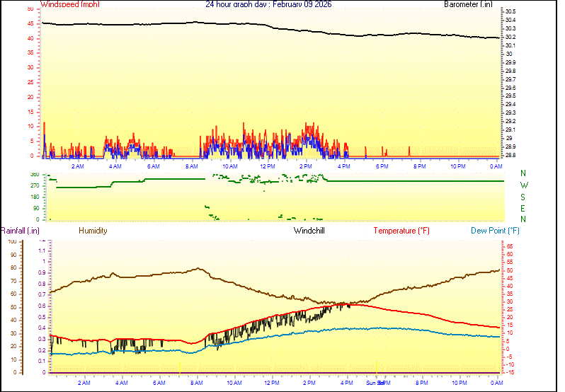
Task: Click the 360 value on the wind direction scale
Action: 35,174
